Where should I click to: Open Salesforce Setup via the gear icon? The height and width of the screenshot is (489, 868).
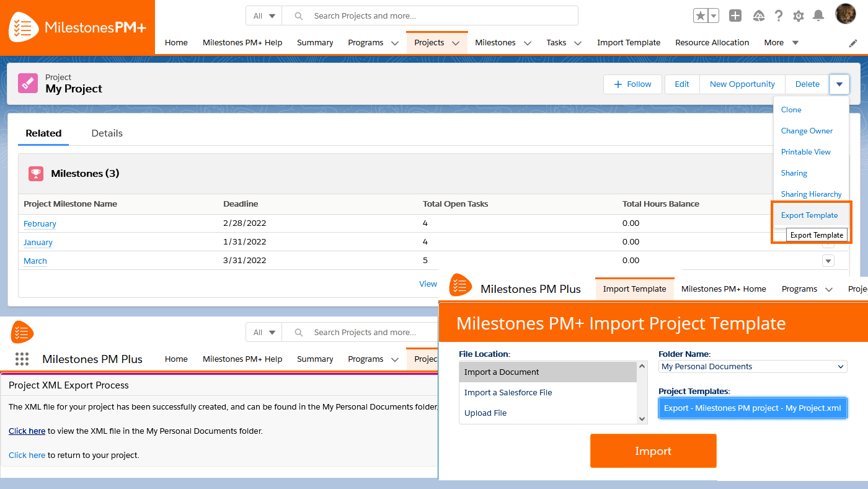point(799,16)
